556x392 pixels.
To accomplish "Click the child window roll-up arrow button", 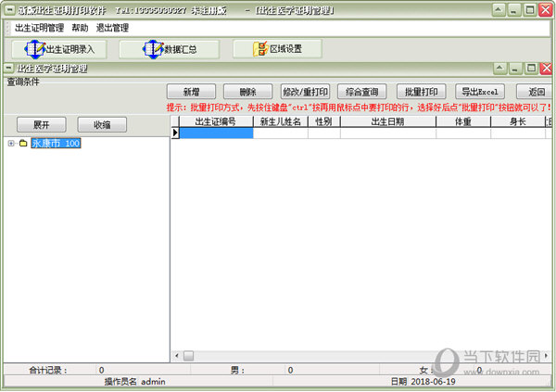I will coord(500,68).
